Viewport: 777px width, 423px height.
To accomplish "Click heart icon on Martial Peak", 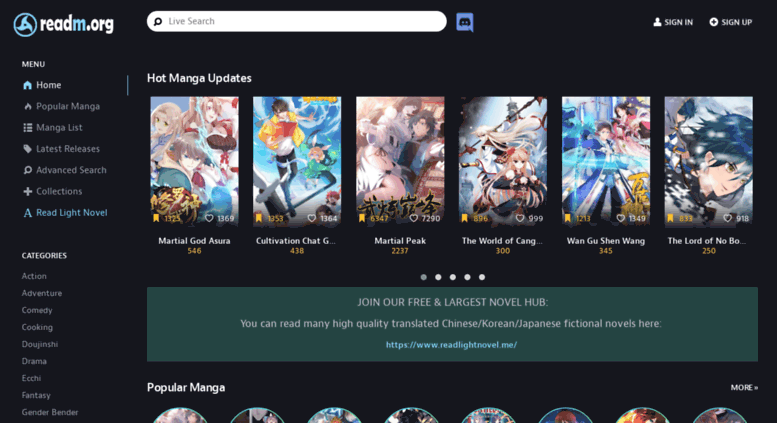I will click(414, 218).
